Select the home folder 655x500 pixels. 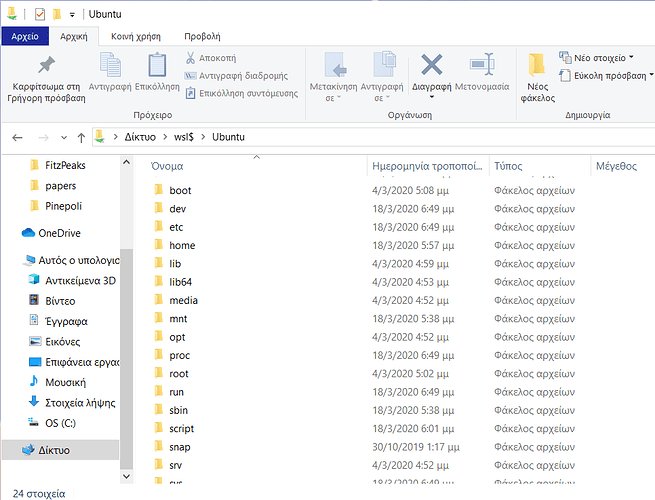click(182, 246)
